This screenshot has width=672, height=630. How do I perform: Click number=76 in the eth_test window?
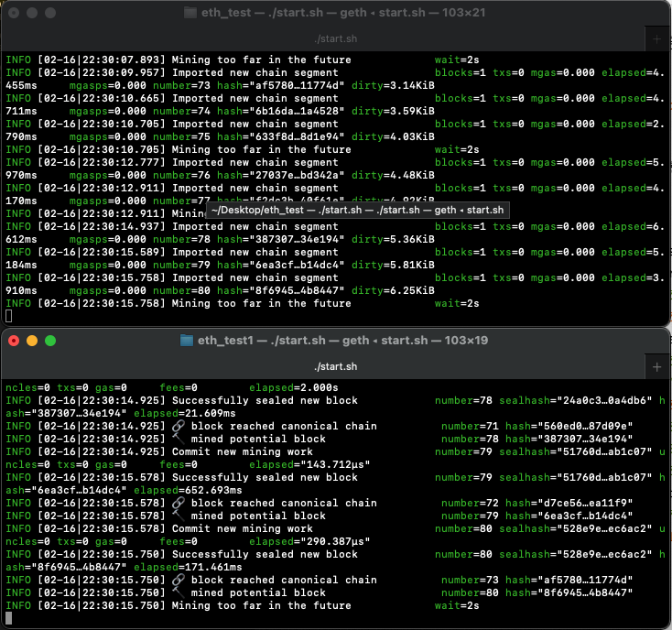tap(181, 175)
